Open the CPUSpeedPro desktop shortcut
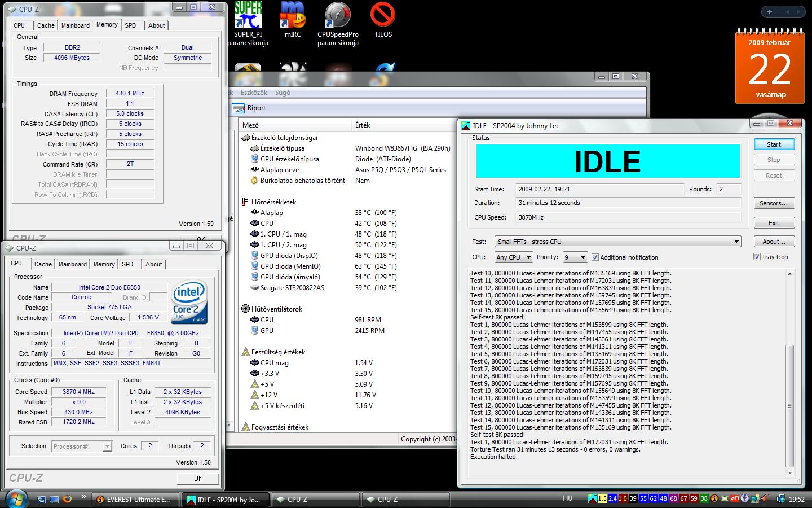812x508 pixels. pos(338,24)
